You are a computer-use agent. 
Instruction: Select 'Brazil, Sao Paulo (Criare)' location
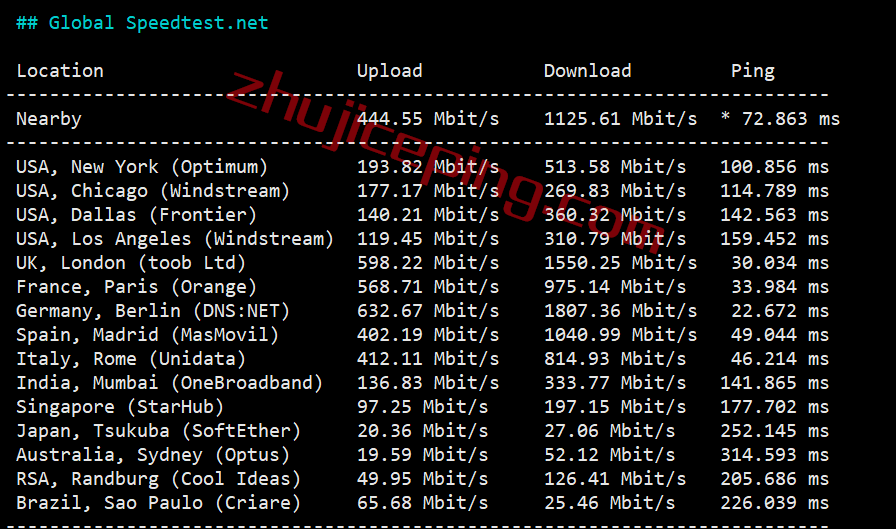(158, 503)
